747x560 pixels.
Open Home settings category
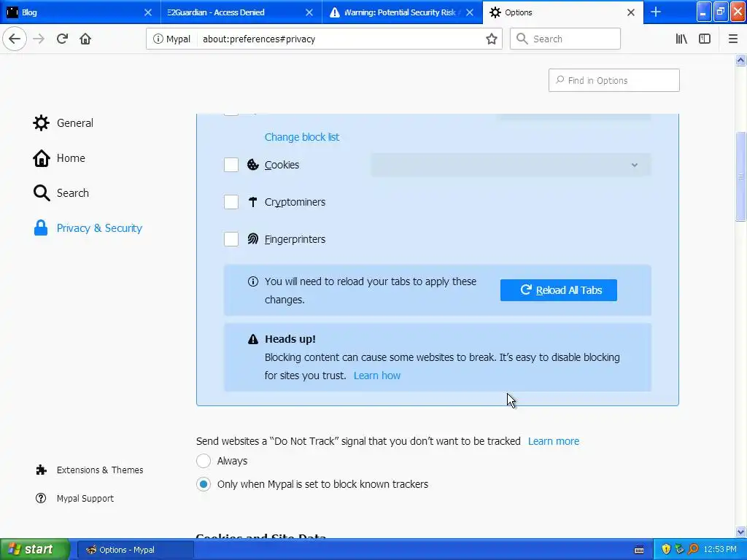pos(71,158)
